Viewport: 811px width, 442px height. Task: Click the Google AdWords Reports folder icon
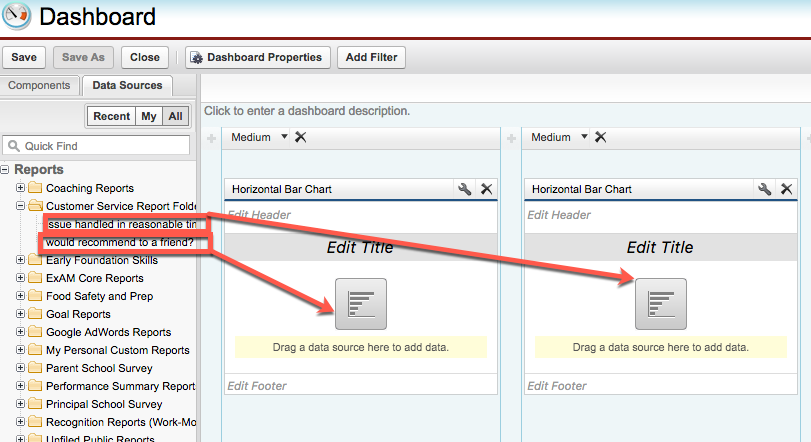(x=35, y=331)
